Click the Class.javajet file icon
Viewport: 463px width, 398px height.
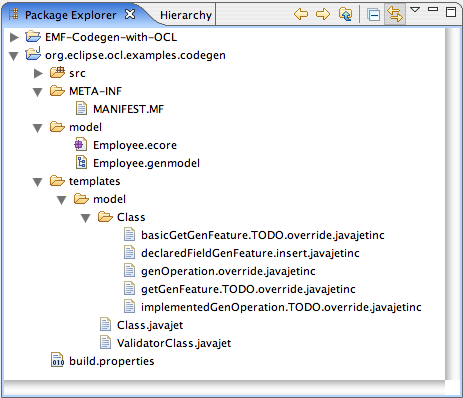pyautogui.click(x=105, y=325)
